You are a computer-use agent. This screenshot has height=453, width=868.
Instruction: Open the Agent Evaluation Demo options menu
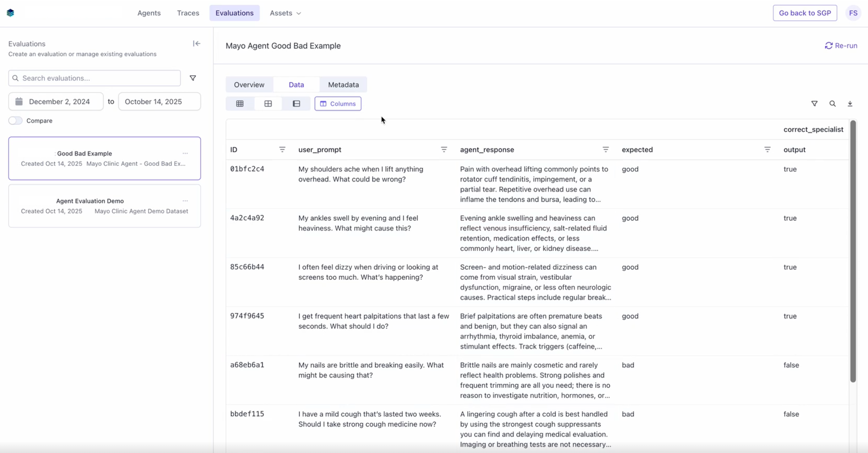pos(185,200)
